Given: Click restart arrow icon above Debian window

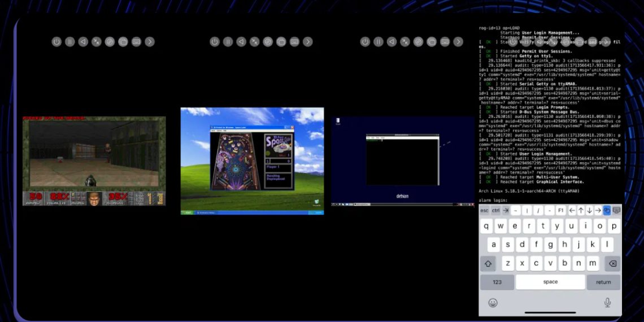Looking at the screenshot, I should coord(391,42).
